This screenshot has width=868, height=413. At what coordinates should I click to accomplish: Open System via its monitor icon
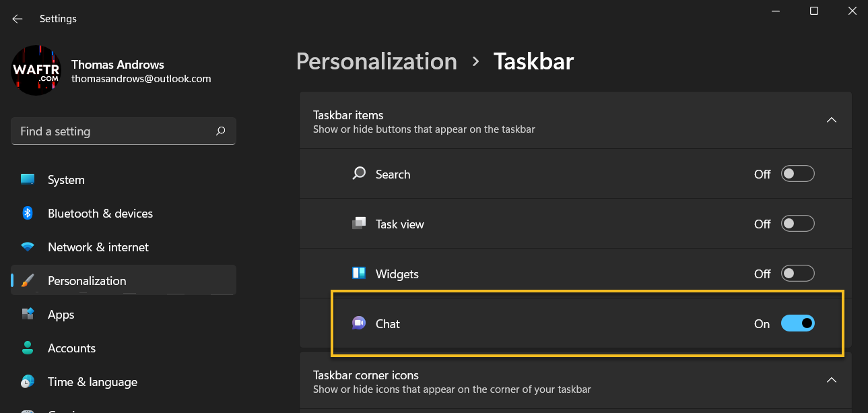28,180
